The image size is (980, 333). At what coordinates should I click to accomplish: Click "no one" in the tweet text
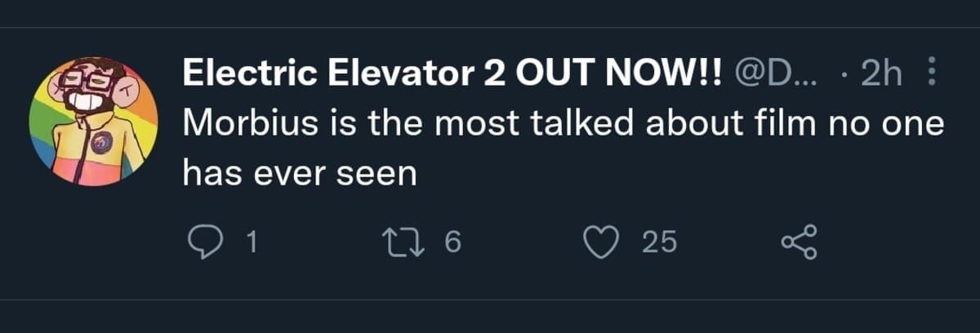(887, 124)
